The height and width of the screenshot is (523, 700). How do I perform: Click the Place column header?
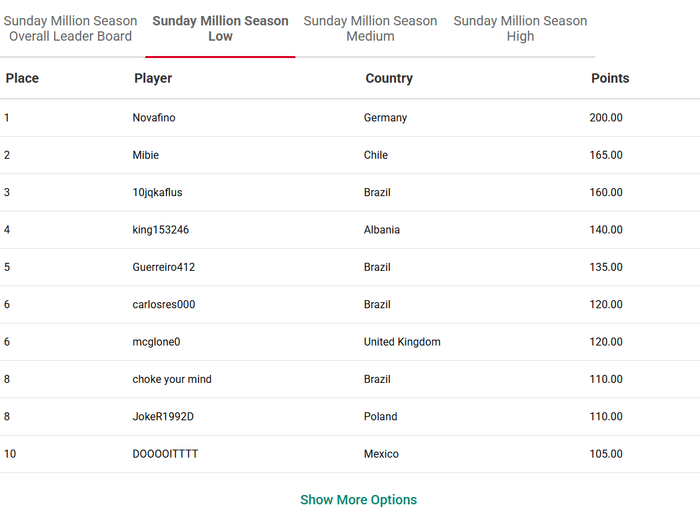click(x=22, y=78)
